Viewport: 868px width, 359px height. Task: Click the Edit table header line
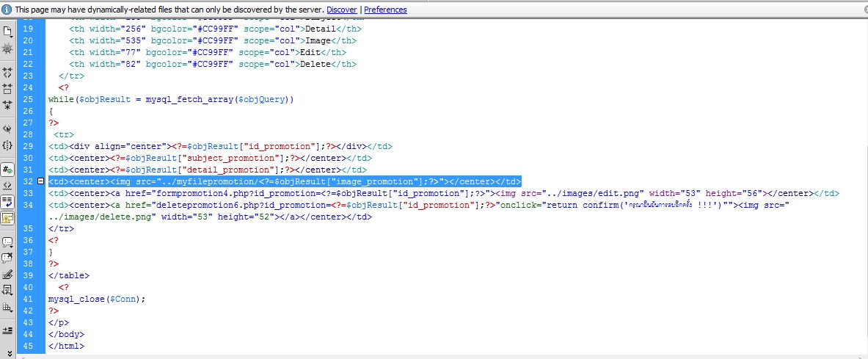(208, 53)
